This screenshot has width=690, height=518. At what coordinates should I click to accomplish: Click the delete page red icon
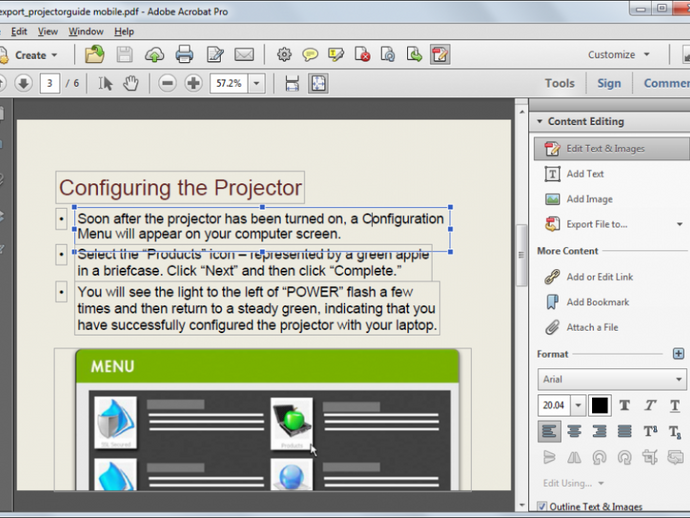[362, 55]
